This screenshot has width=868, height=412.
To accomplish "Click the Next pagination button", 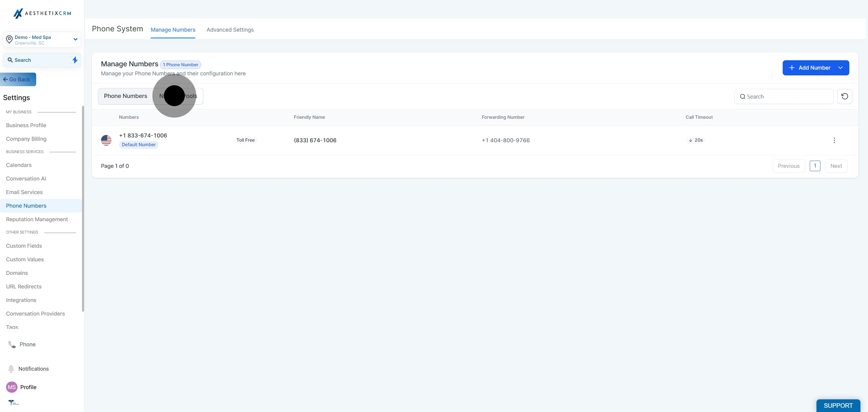I will 836,166.
